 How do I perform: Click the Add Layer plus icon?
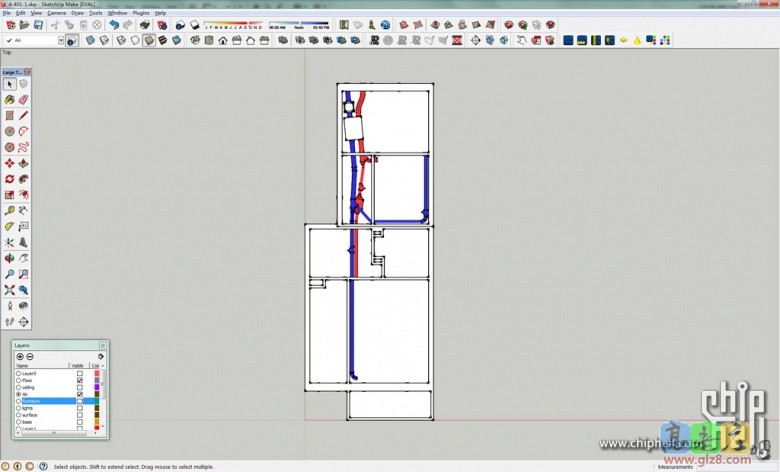click(x=20, y=357)
